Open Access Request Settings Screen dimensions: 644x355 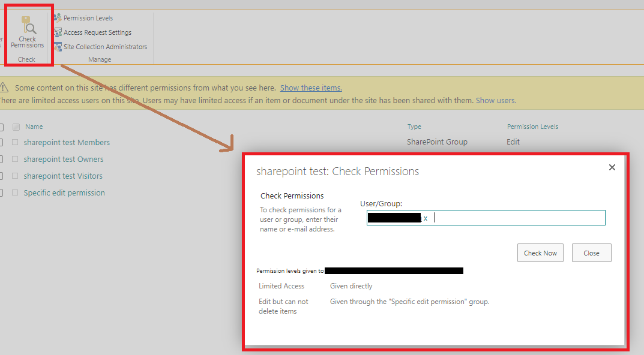click(97, 32)
